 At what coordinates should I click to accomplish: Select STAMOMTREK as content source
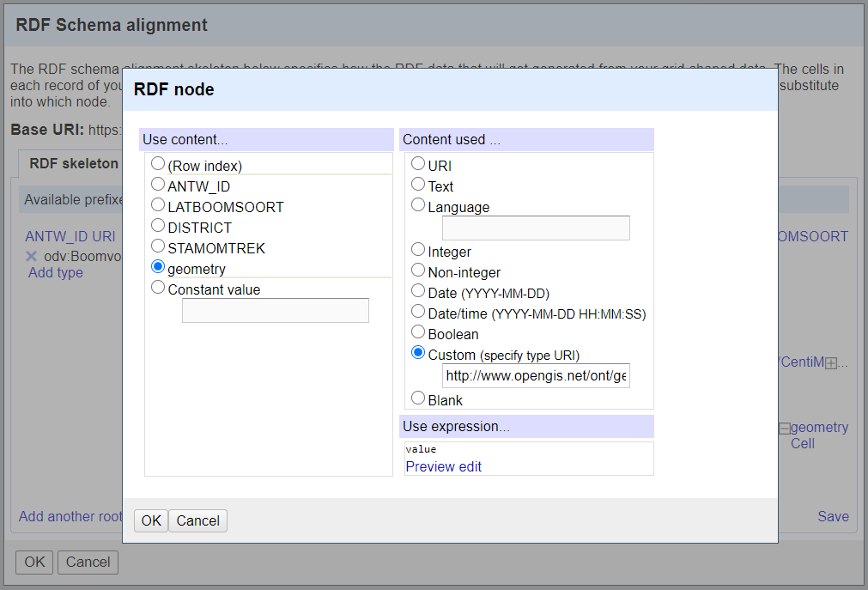click(158, 247)
